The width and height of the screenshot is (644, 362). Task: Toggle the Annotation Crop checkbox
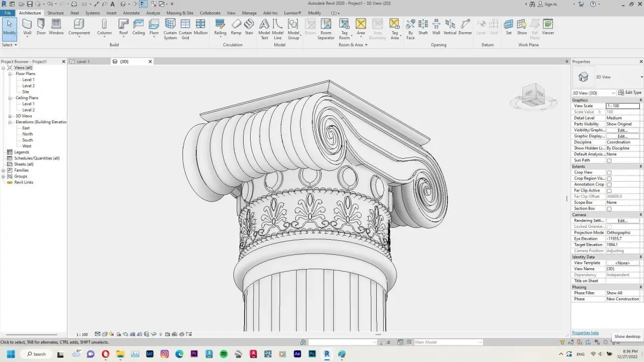tap(609, 184)
